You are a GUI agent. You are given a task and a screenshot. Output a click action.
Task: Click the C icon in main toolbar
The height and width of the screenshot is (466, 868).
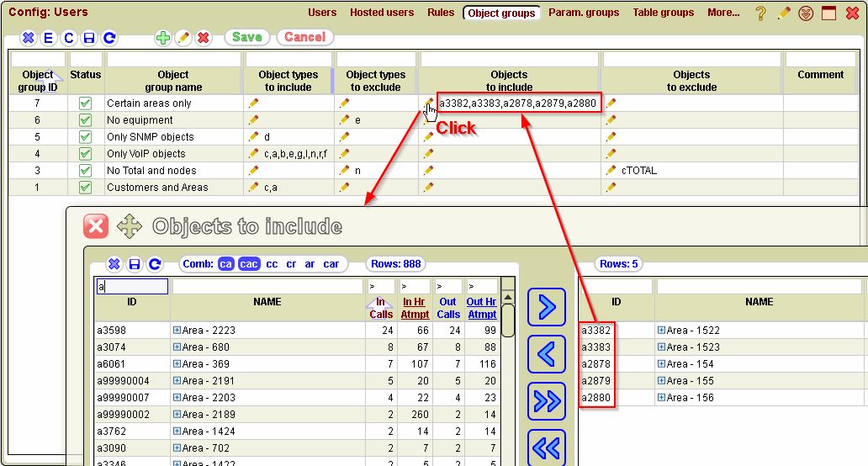69,38
